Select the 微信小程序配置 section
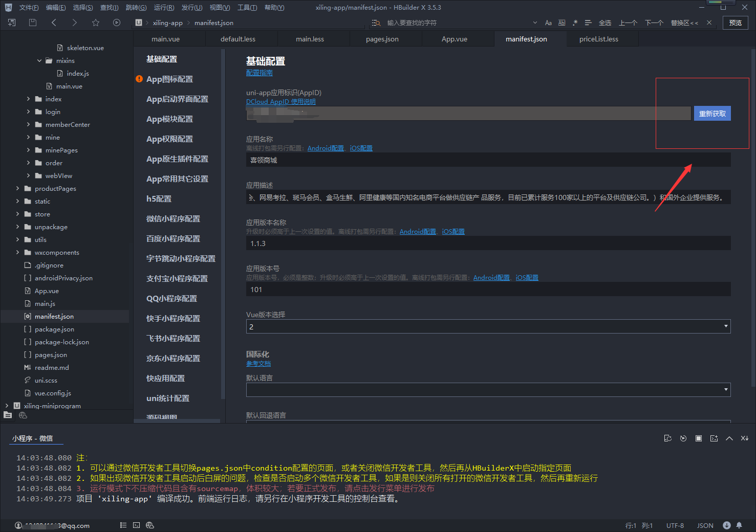Image resolution: width=756 pixels, height=532 pixels. pos(173,219)
